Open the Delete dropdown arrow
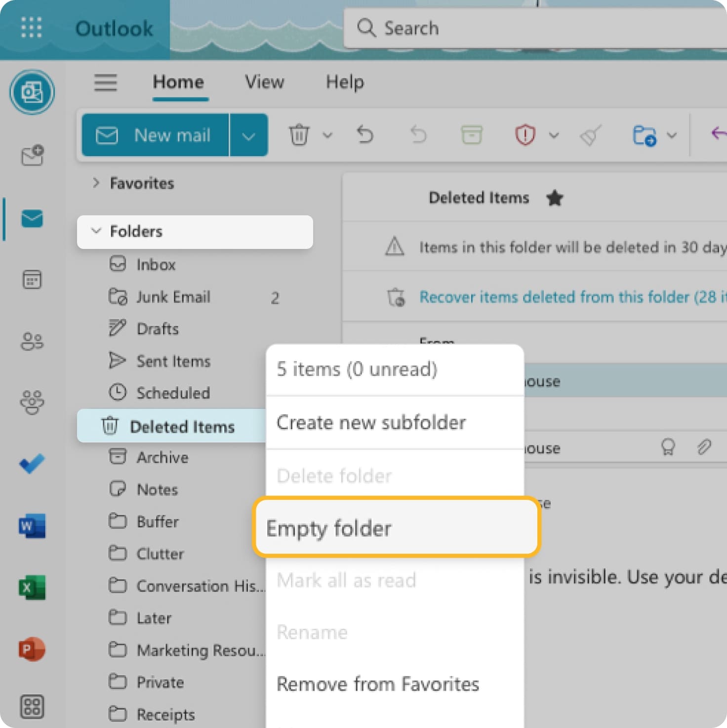 327,135
